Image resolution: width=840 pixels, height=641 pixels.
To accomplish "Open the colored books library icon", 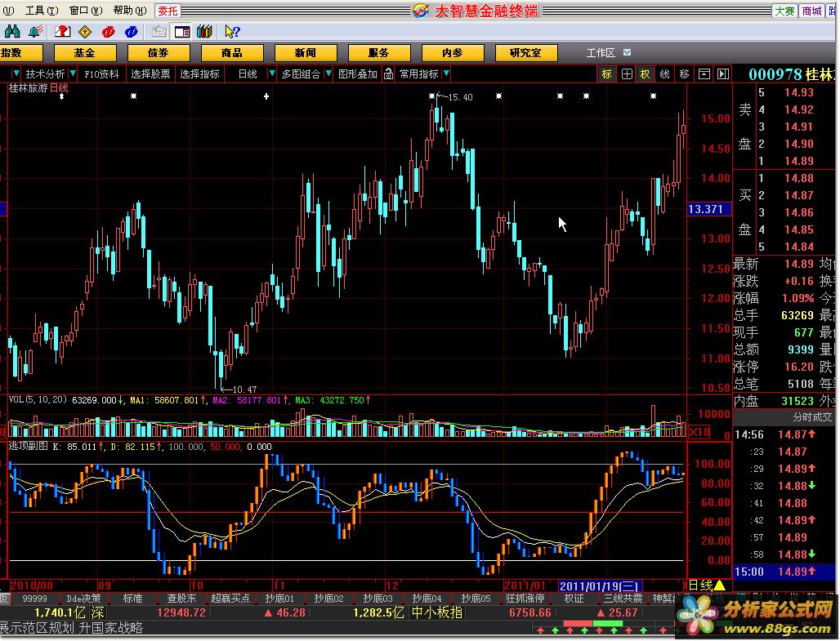I will (204, 32).
